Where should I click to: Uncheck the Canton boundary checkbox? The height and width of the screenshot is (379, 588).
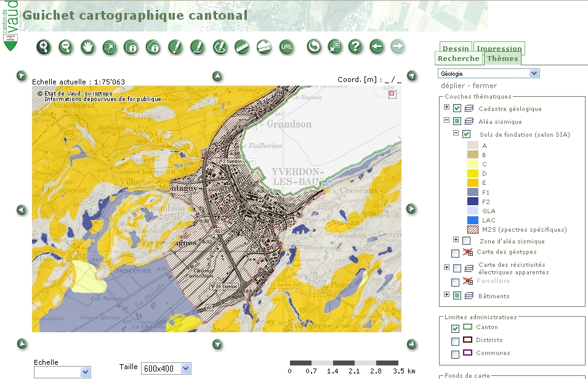click(455, 328)
